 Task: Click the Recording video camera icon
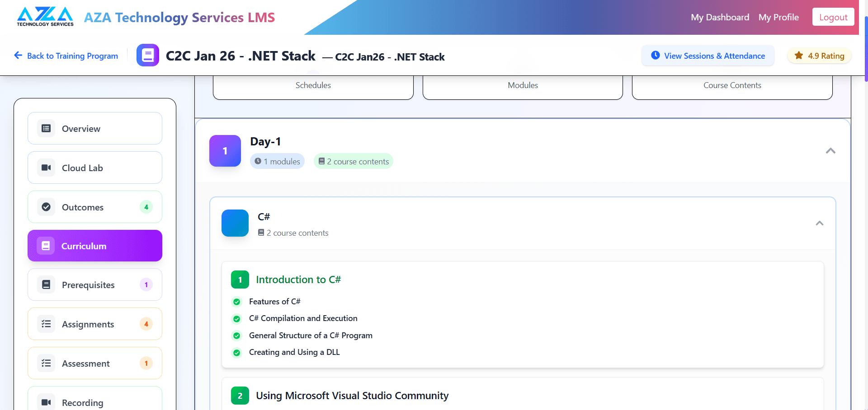[x=46, y=402]
